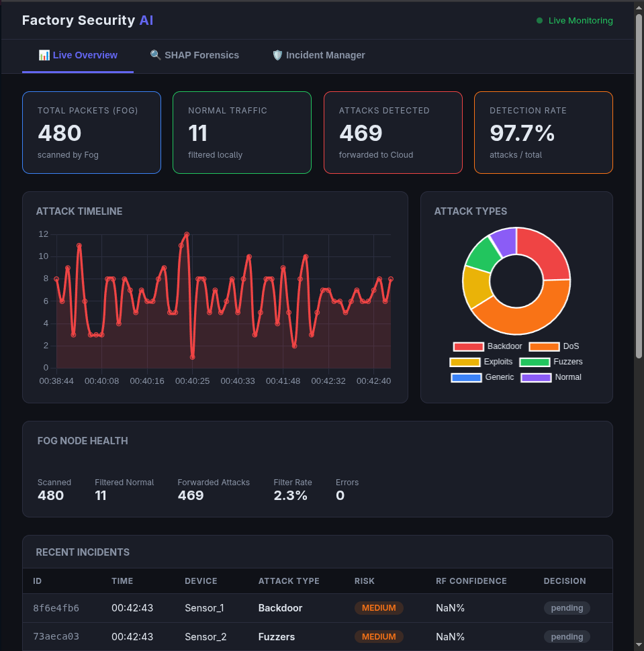Screen dimensions: 644x651
Task: Toggle DoS legend swatch in Attack Types
Action: pos(544,347)
